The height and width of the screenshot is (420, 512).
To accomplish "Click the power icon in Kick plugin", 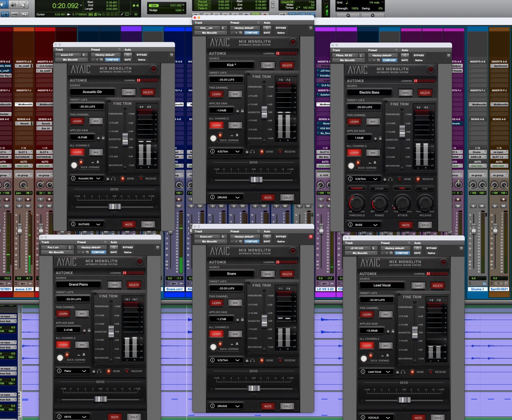I will pos(293,42).
